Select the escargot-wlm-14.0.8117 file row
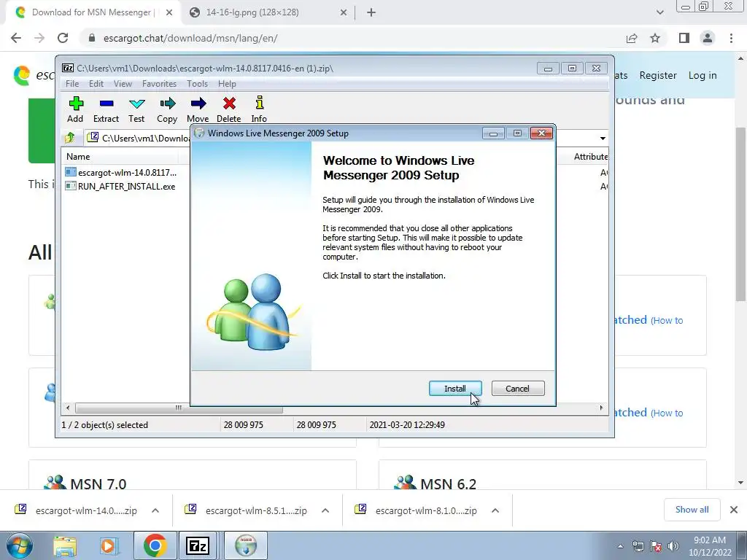This screenshot has height=560, width=747. point(121,172)
